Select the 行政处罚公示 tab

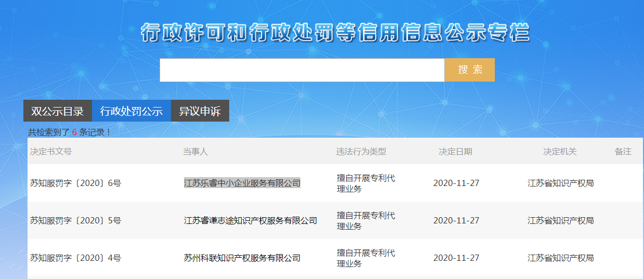[132, 111]
